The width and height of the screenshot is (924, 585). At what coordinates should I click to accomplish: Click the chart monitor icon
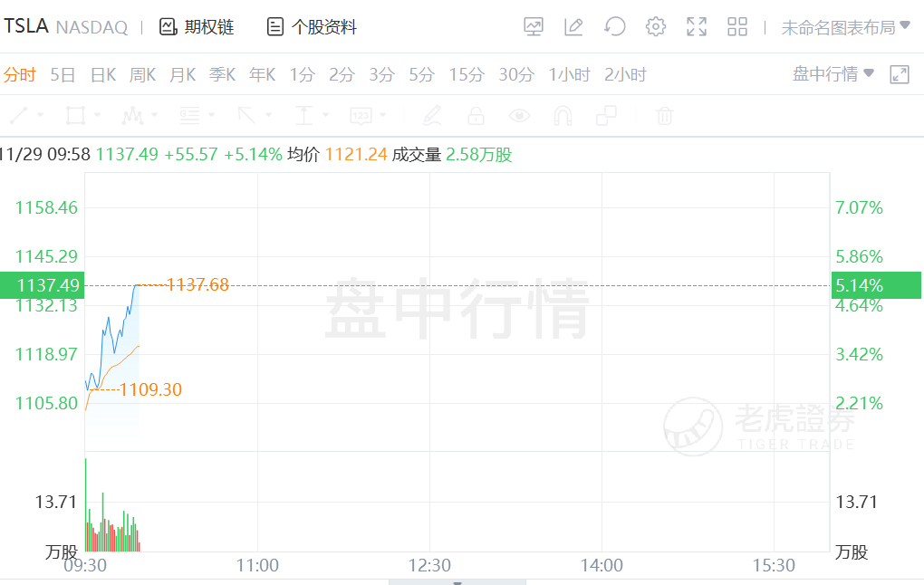coord(534,27)
